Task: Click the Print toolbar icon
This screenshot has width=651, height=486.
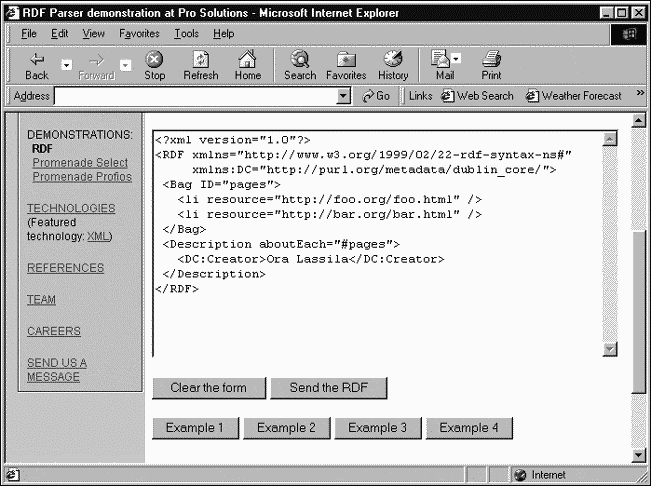Action: pos(491,59)
